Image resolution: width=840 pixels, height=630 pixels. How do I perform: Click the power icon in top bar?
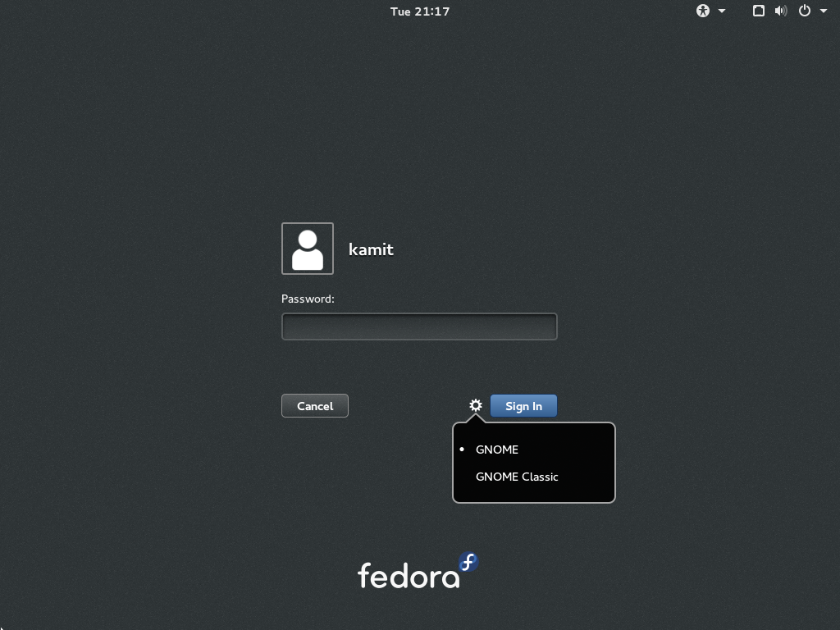[805, 11]
